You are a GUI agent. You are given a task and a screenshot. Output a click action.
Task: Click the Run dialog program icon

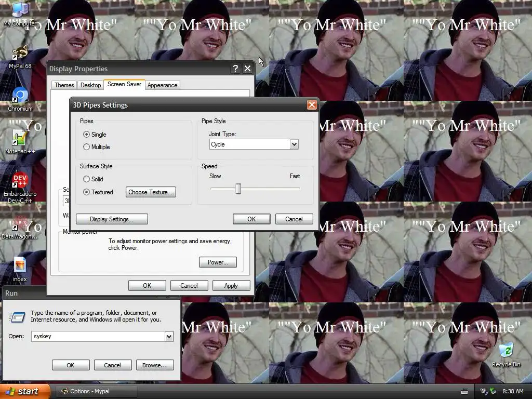tap(17, 317)
